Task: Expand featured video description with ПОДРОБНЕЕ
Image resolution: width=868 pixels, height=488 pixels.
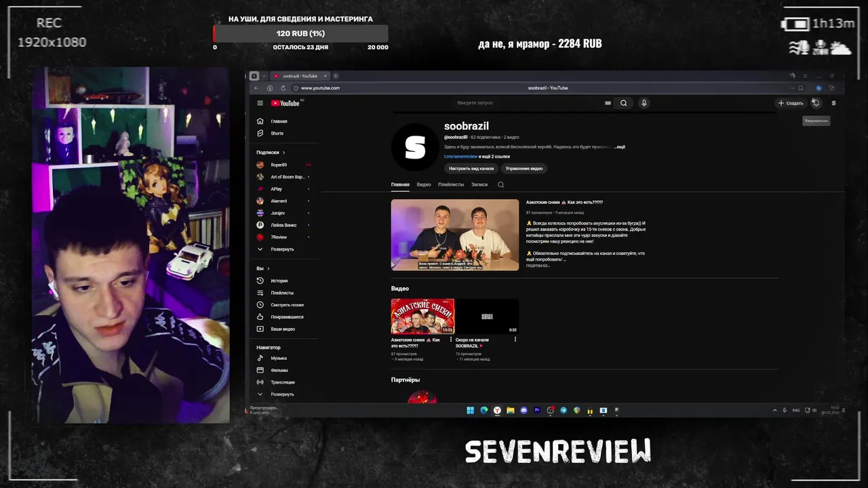Action: [538, 266]
